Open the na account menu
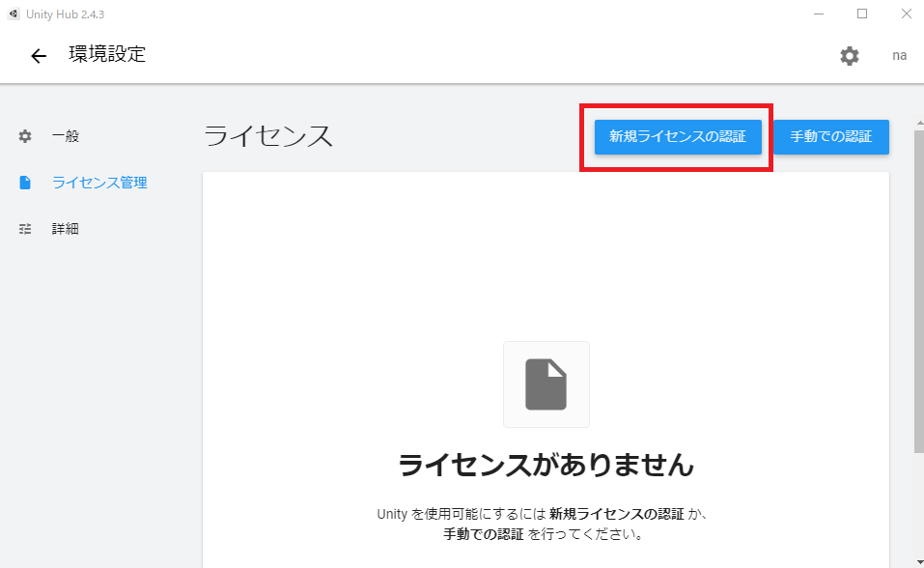The width and height of the screenshot is (924, 568). tap(898, 55)
